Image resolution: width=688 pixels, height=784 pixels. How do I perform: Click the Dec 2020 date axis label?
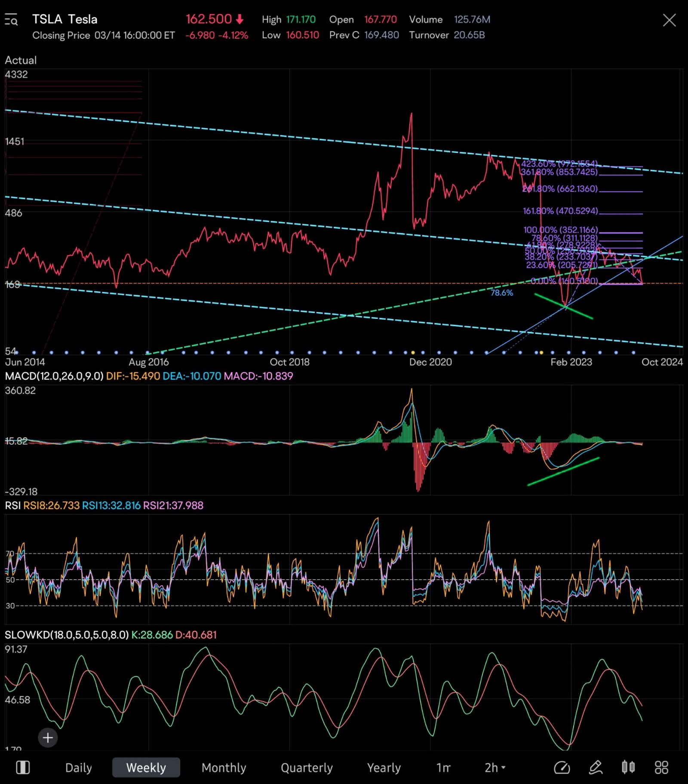point(430,362)
